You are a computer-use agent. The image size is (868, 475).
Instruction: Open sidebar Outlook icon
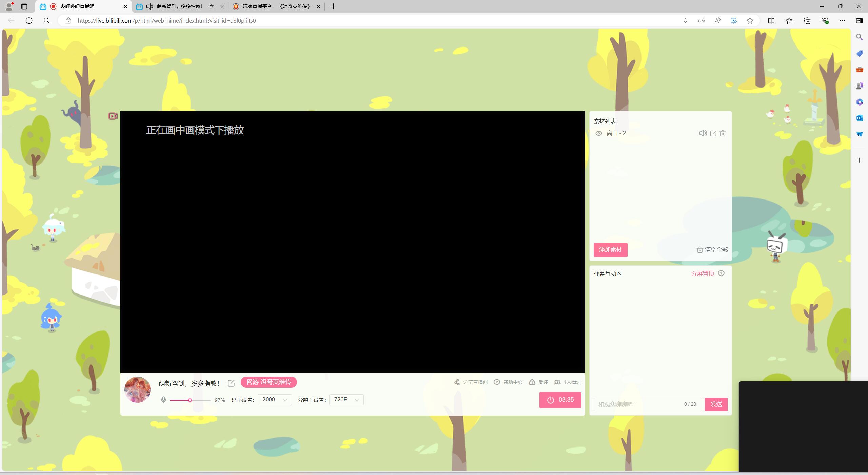click(x=860, y=118)
